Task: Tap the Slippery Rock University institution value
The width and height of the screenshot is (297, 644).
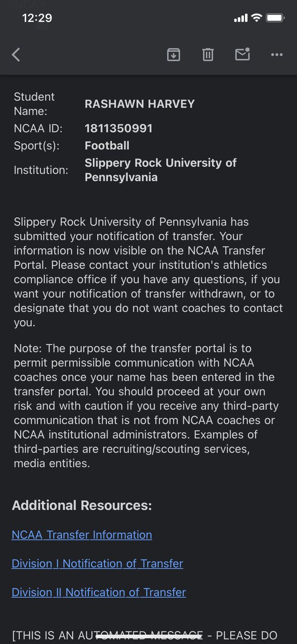Action: pos(160,170)
